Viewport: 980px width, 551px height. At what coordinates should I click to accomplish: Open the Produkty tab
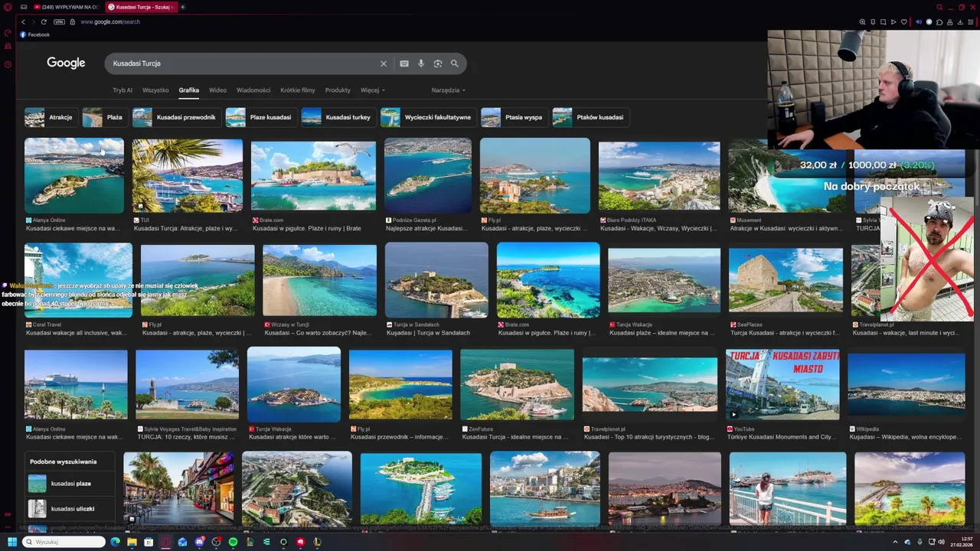338,90
